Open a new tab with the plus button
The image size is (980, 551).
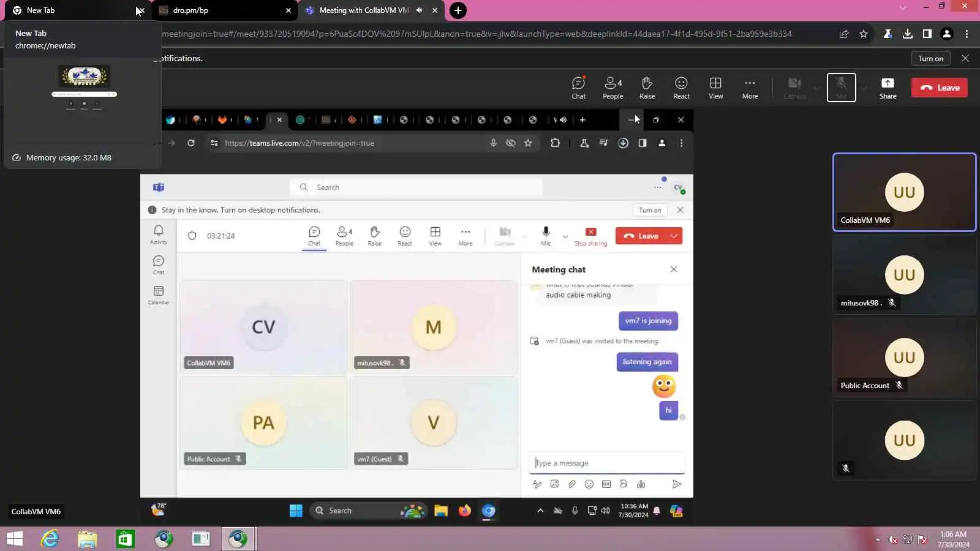click(458, 10)
